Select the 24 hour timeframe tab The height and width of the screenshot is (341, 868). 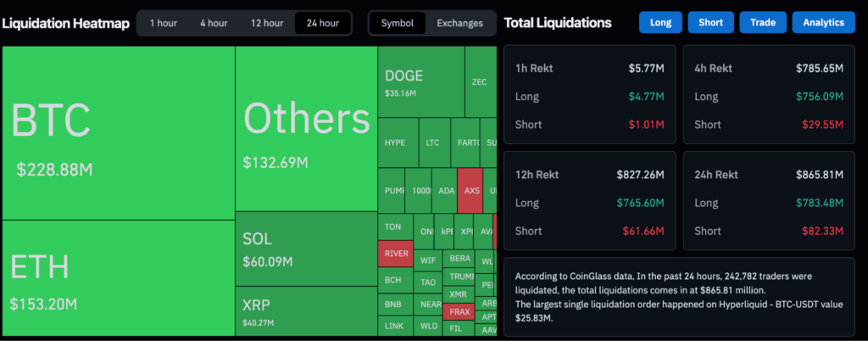coord(323,23)
